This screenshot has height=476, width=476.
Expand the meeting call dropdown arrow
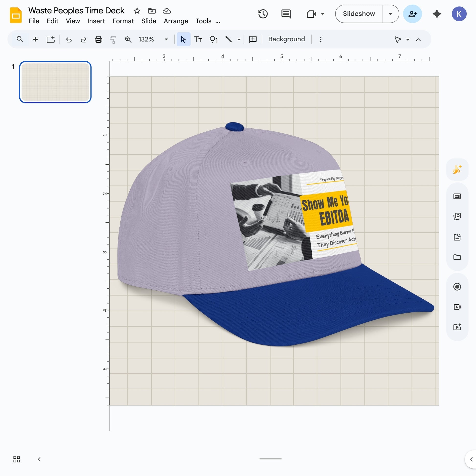click(x=322, y=14)
